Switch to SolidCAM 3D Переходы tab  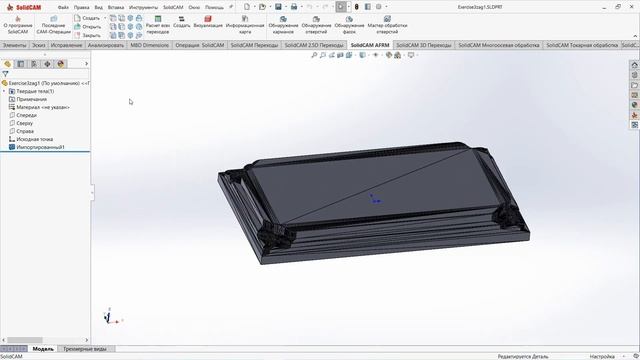(424, 45)
